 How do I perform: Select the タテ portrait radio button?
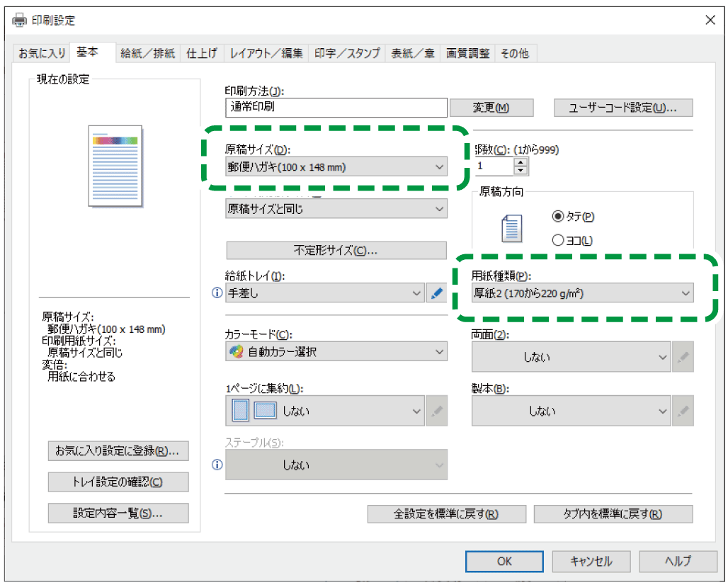(x=558, y=216)
